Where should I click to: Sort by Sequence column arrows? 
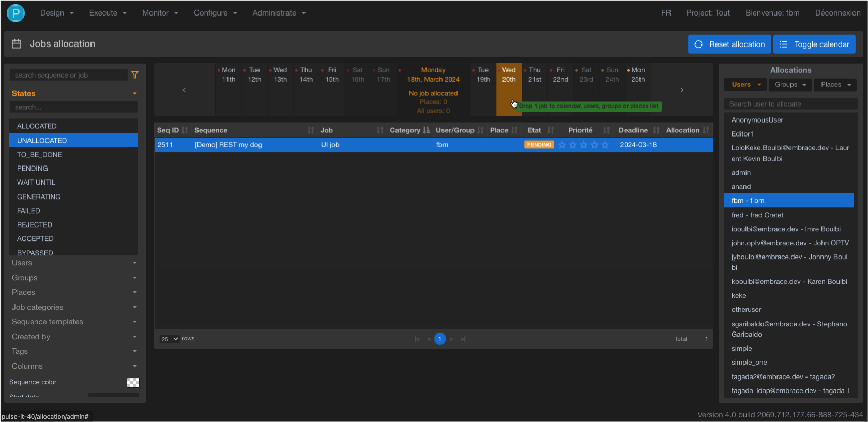[x=311, y=130]
